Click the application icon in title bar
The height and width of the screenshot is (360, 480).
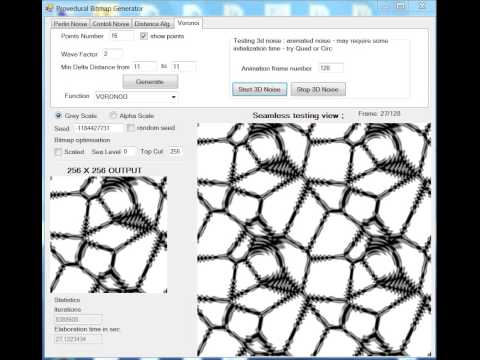coord(50,8)
